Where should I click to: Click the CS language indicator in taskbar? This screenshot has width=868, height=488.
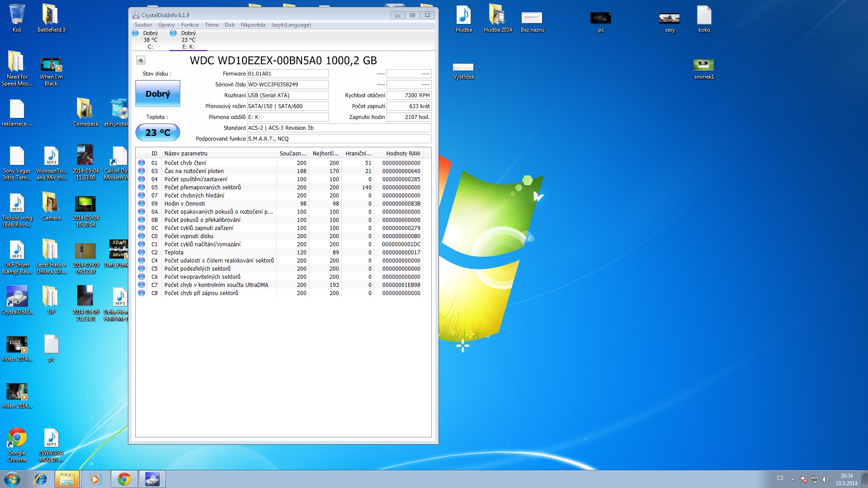780,478
